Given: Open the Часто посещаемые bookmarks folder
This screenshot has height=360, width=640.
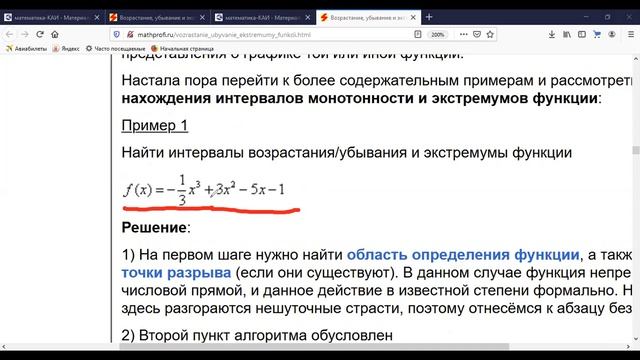Looking at the screenshot, I should (115, 49).
